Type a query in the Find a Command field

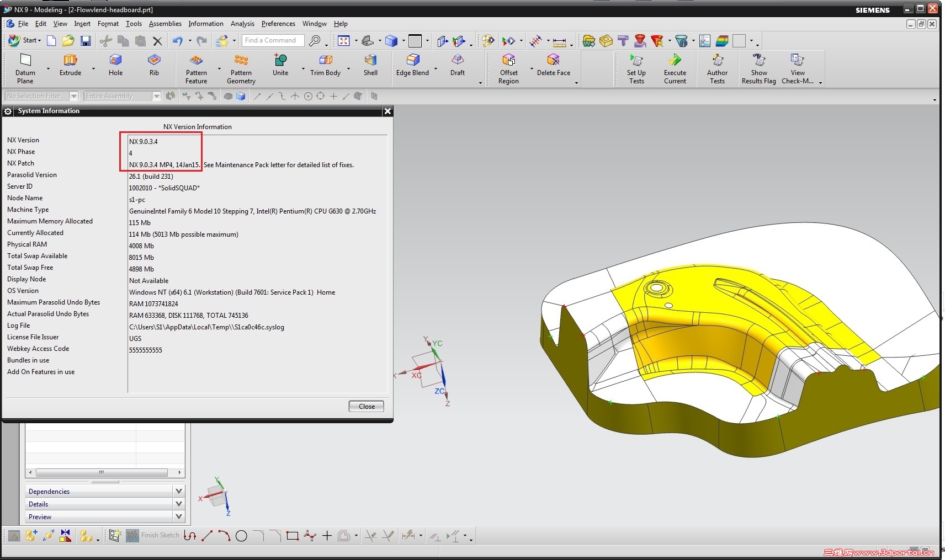[272, 40]
